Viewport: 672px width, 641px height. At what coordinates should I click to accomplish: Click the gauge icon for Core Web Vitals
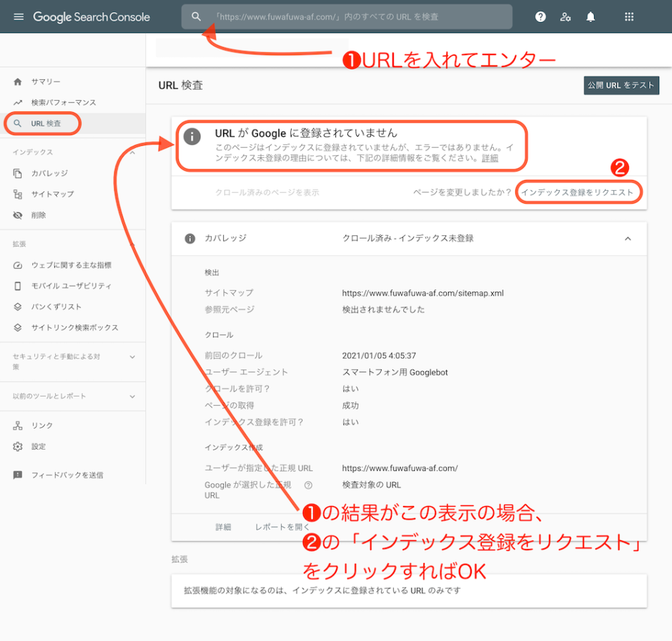pos(18,265)
